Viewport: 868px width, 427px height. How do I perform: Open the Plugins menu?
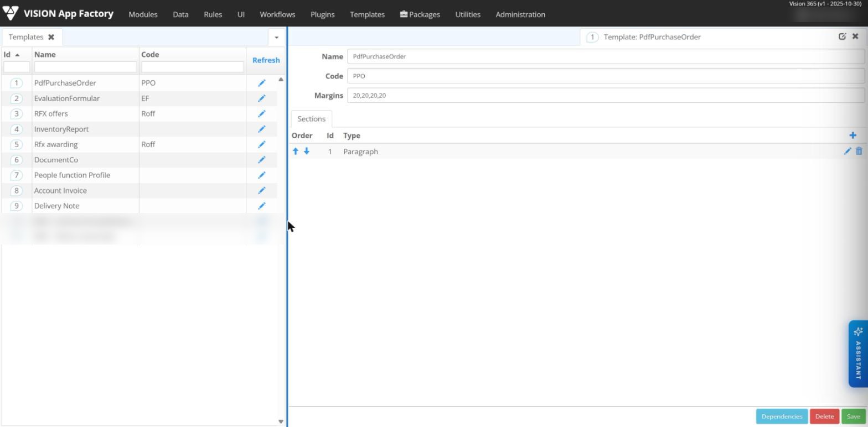[322, 14]
